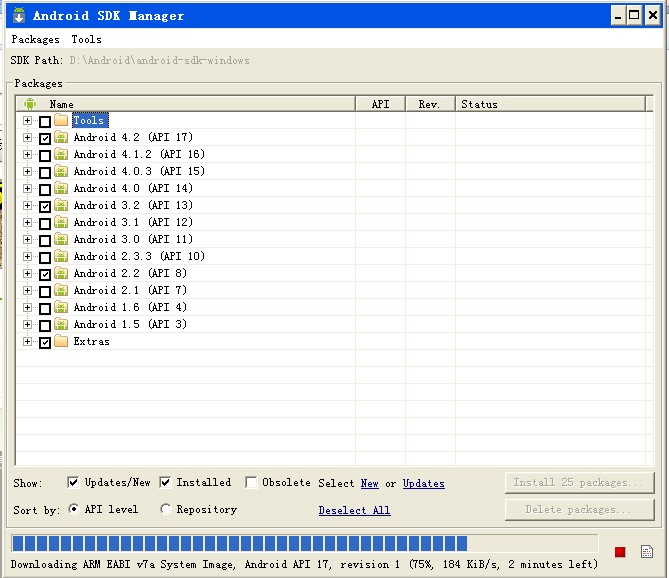Select the Android 2.1 (API 7) row label
The image size is (669, 578).
coord(130,290)
